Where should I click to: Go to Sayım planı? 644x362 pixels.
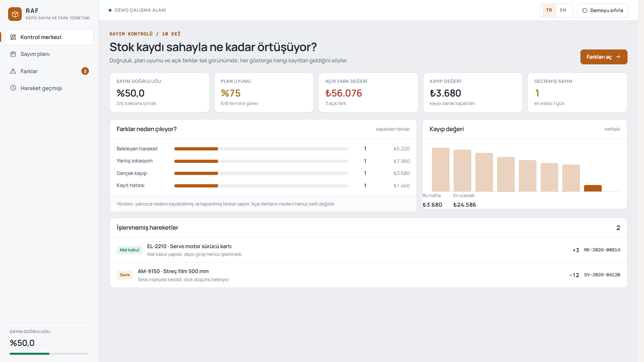pyautogui.click(x=49, y=54)
